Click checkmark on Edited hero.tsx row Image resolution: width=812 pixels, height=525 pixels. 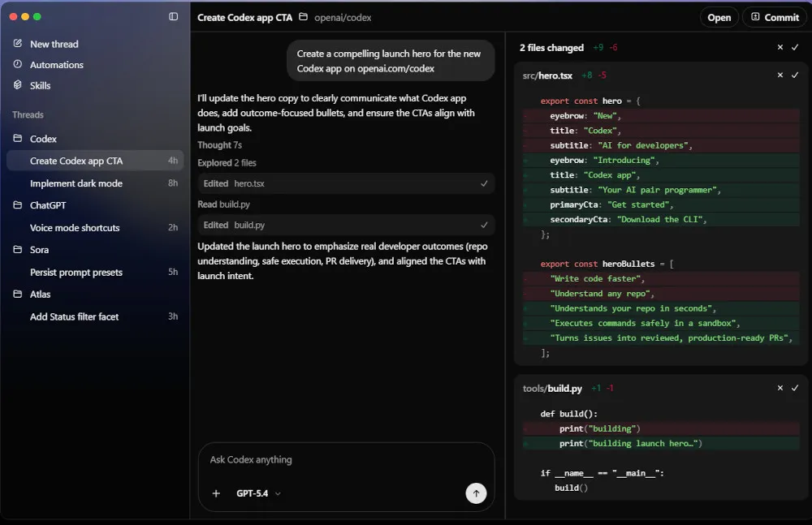click(x=484, y=183)
